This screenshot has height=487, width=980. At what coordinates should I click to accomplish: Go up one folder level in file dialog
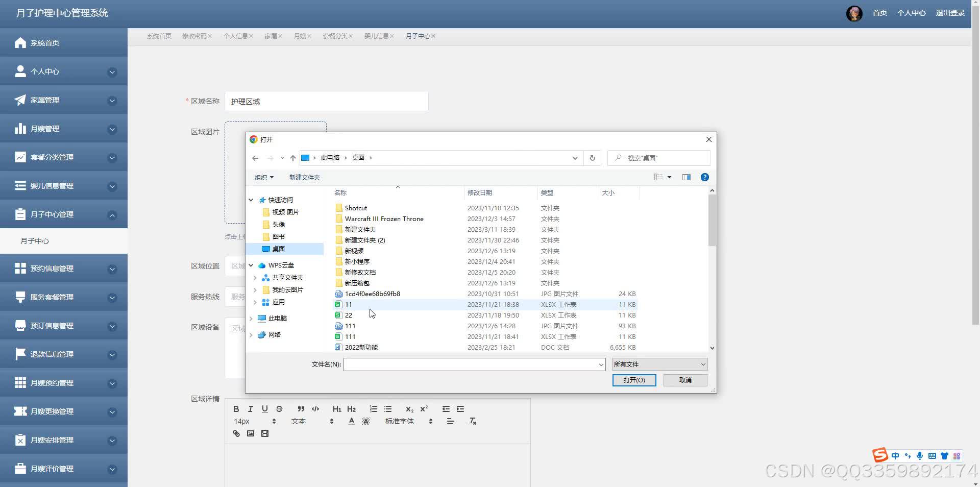(x=293, y=158)
